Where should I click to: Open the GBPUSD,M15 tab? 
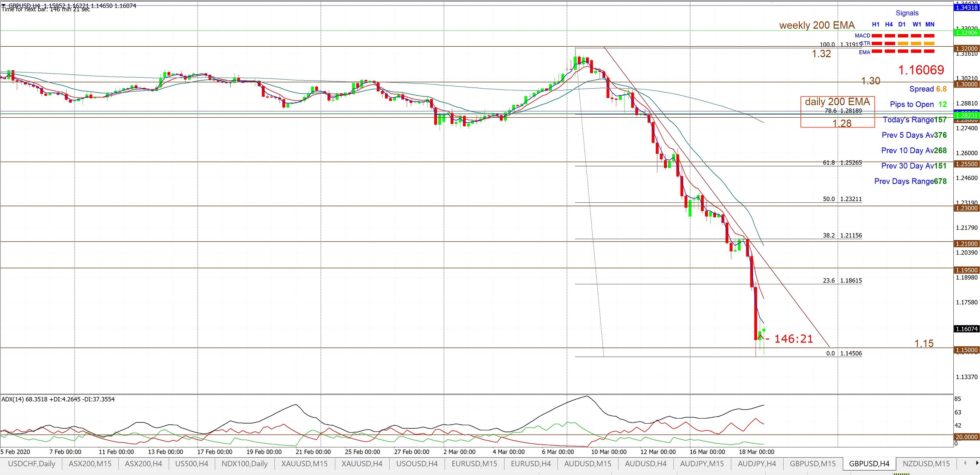tap(813, 464)
